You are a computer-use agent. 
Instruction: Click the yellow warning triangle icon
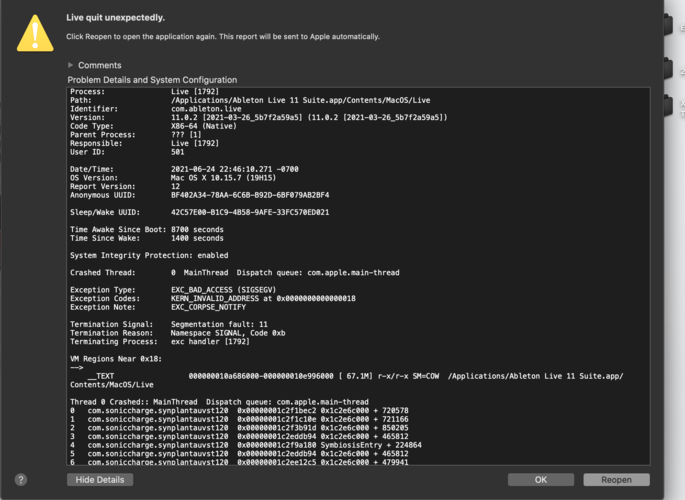35,33
